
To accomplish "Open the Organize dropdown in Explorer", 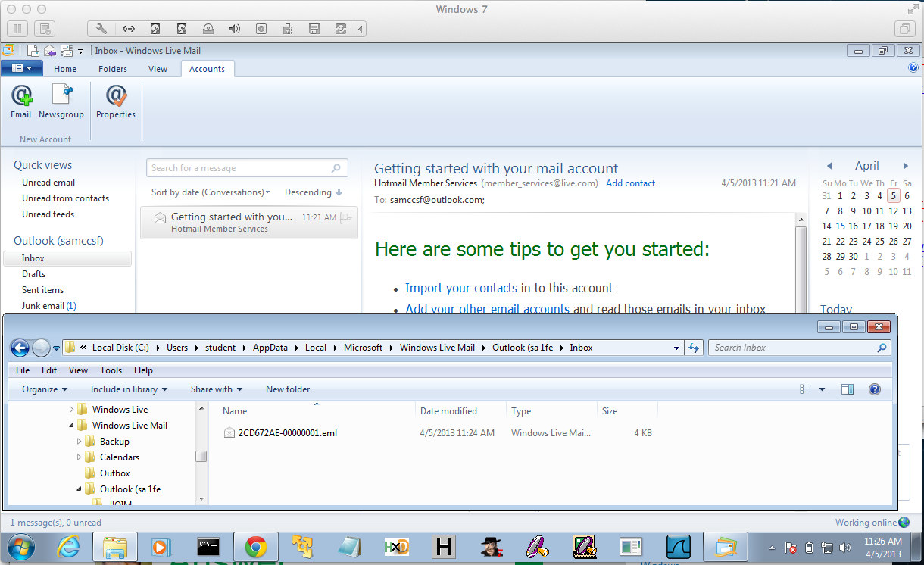I will tap(45, 389).
